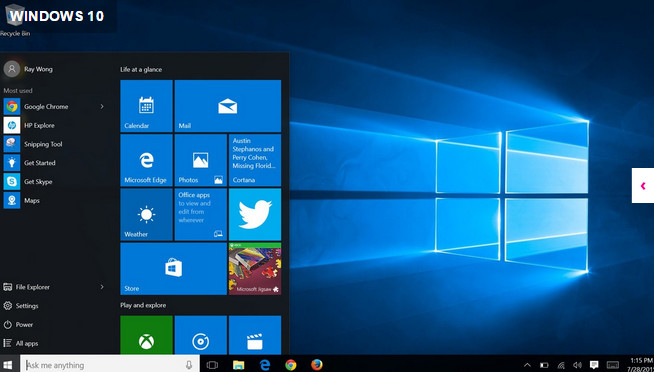This screenshot has height=372, width=654.
Task: Expand File Explorer jump list arrow
Action: (102, 287)
